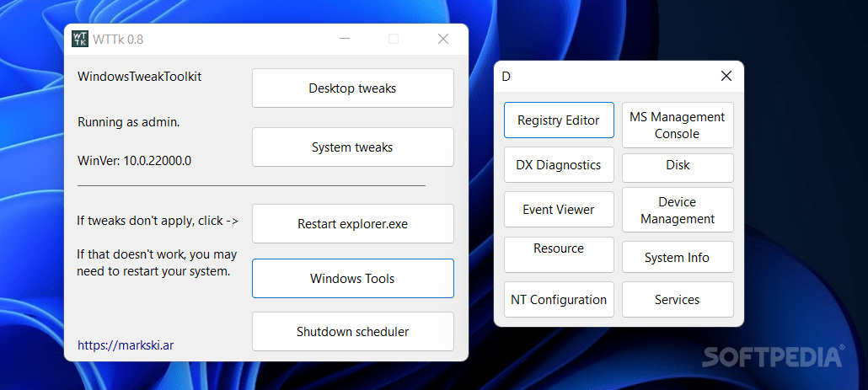The image size is (868, 390).
Task: Click the Restart explorer.exe button
Action: pos(352,223)
